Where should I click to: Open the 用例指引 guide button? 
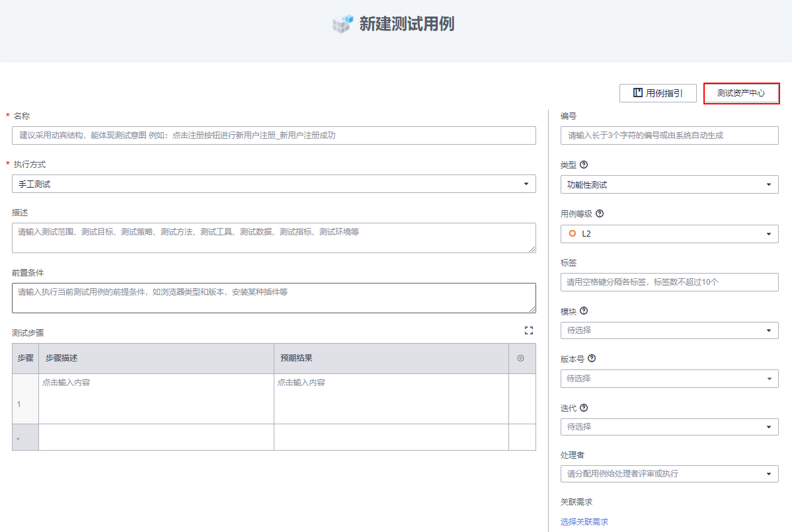point(658,93)
